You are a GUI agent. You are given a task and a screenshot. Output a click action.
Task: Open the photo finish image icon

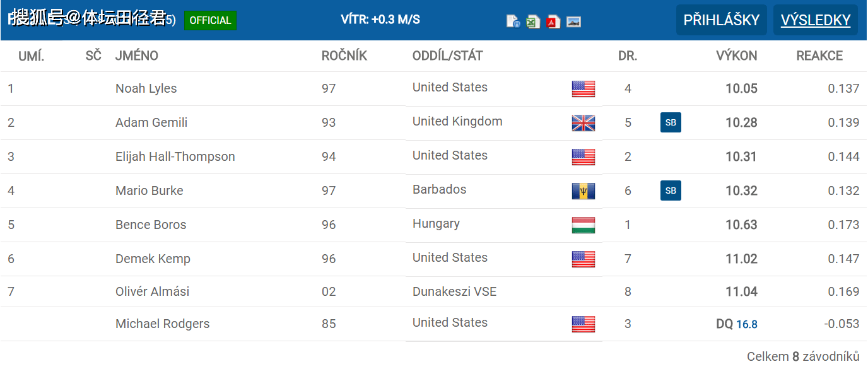pyautogui.click(x=573, y=21)
